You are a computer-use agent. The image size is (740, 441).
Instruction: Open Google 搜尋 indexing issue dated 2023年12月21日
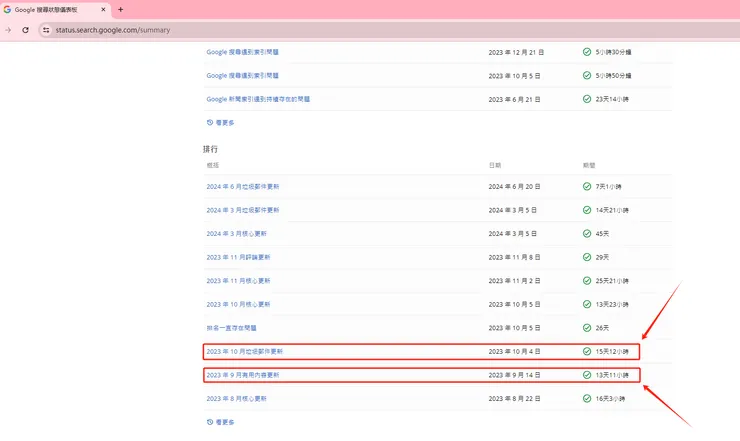(243, 52)
